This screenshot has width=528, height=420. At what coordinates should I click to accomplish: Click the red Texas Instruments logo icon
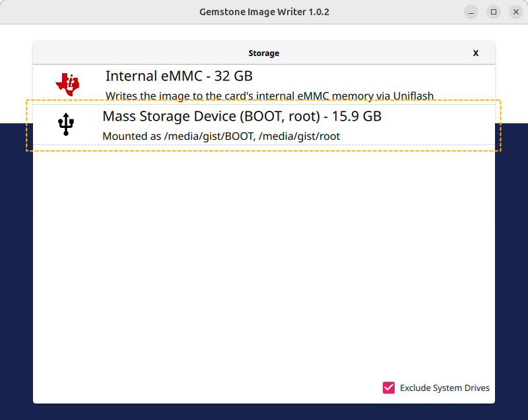(x=67, y=84)
